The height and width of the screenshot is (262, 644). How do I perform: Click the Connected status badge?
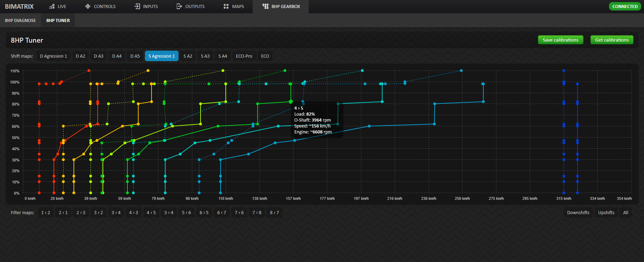[x=625, y=7]
